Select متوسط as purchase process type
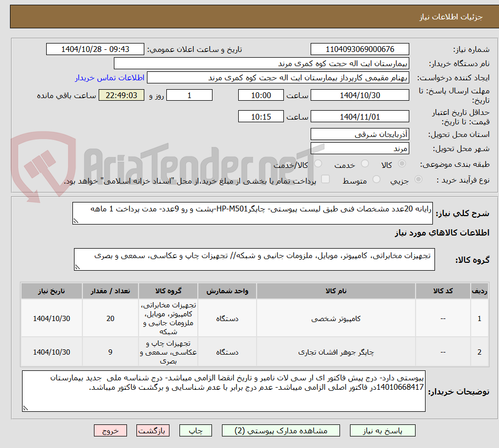Viewport: 499px width, 448px height. (x=377, y=179)
